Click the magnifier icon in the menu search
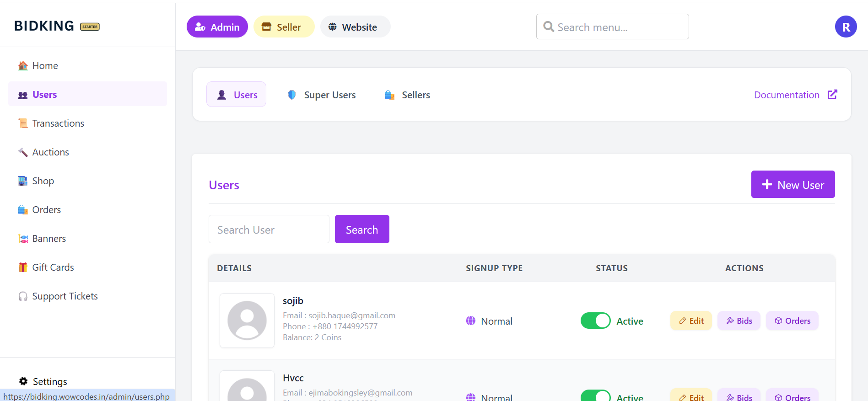 [x=549, y=27]
